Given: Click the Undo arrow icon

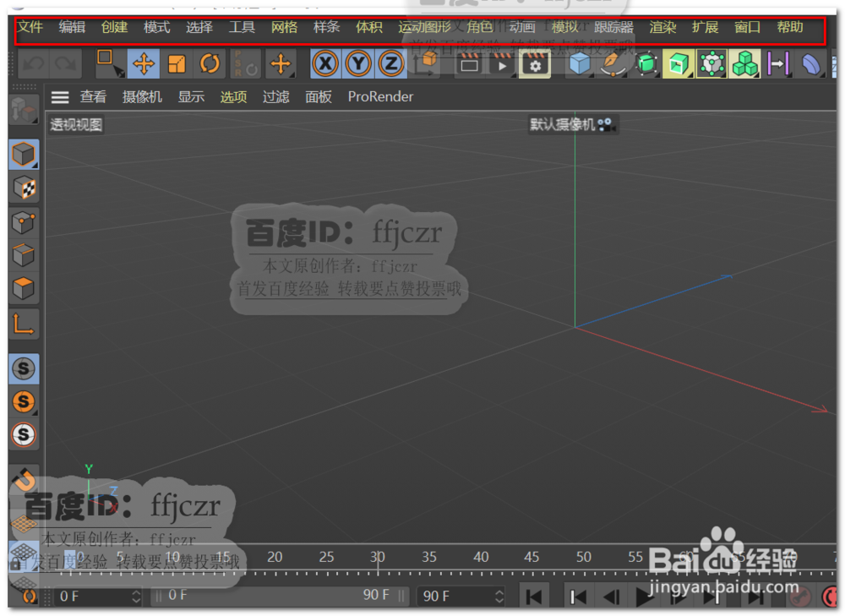Looking at the screenshot, I should click(x=34, y=64).
